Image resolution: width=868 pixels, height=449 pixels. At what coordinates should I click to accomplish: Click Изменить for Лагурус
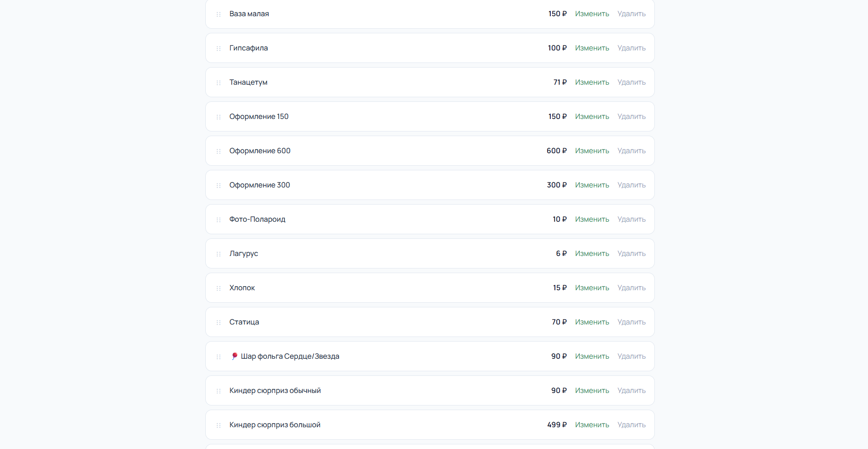592,254
